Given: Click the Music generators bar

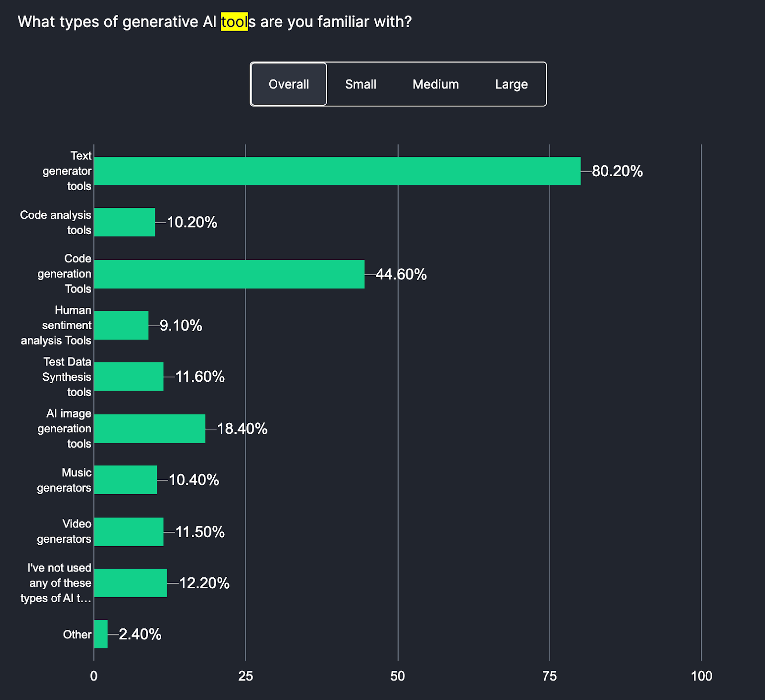Looking at the screenshot, I should [124, 480].
